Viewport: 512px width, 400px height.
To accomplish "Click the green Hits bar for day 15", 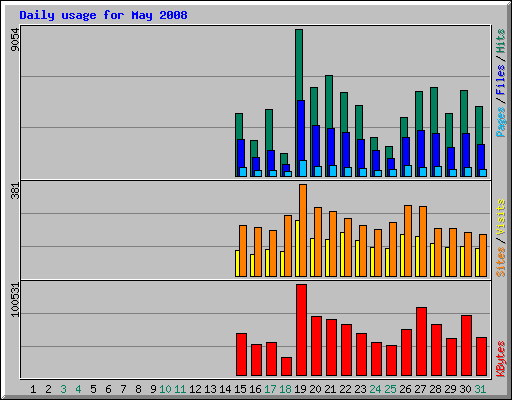I will tap(239, 126).
